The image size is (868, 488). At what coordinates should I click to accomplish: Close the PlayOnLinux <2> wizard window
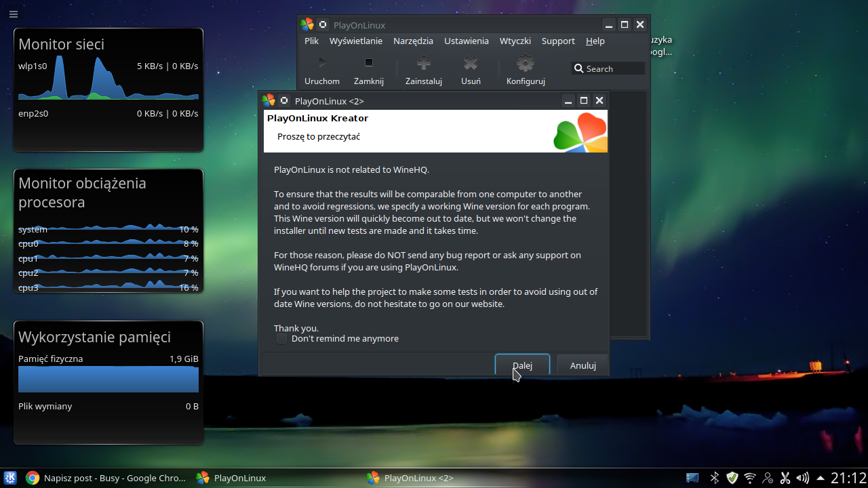pos(599,100)
